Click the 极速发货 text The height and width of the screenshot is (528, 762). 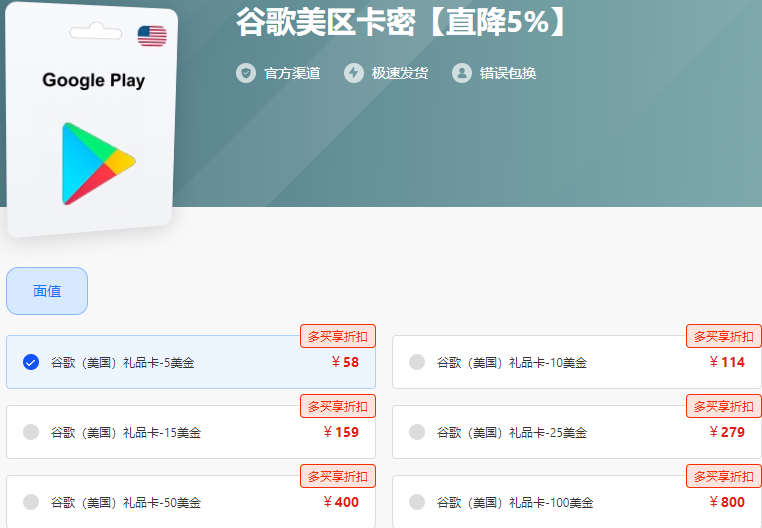[x=400, y=73]
